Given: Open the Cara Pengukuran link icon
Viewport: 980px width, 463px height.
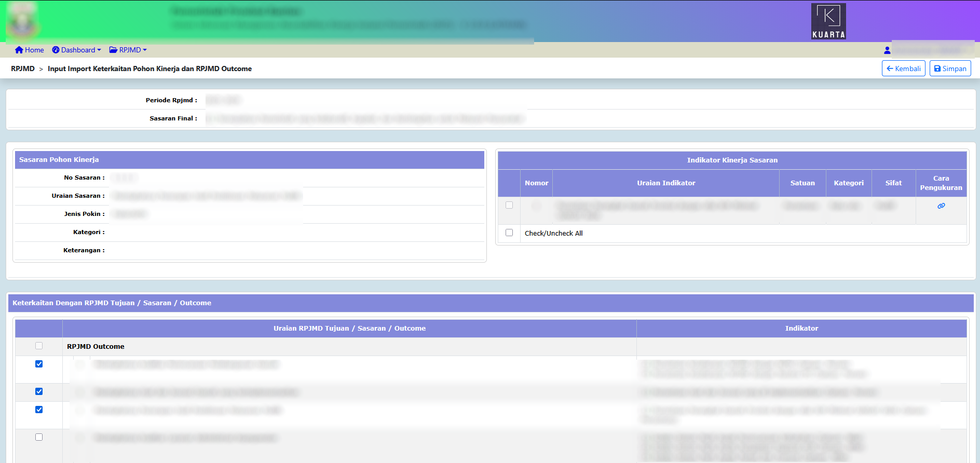Looking at the screenshot, I should (941, 206).
